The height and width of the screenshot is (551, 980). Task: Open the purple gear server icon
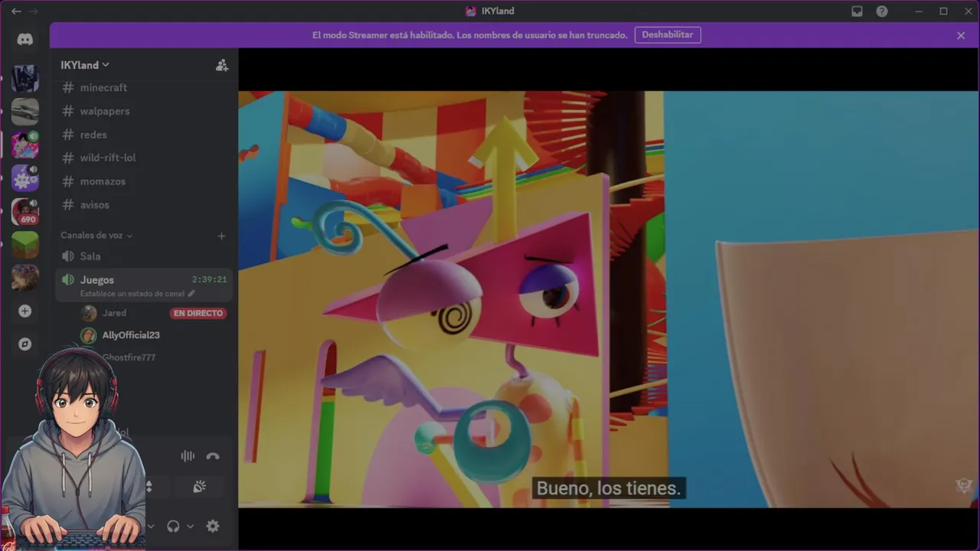coord(25,178)
